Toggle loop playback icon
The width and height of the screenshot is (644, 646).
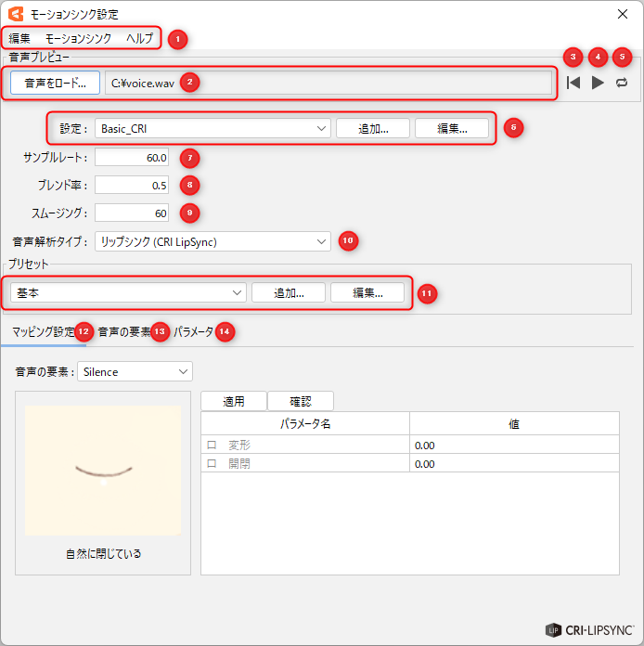pos(622,83)
